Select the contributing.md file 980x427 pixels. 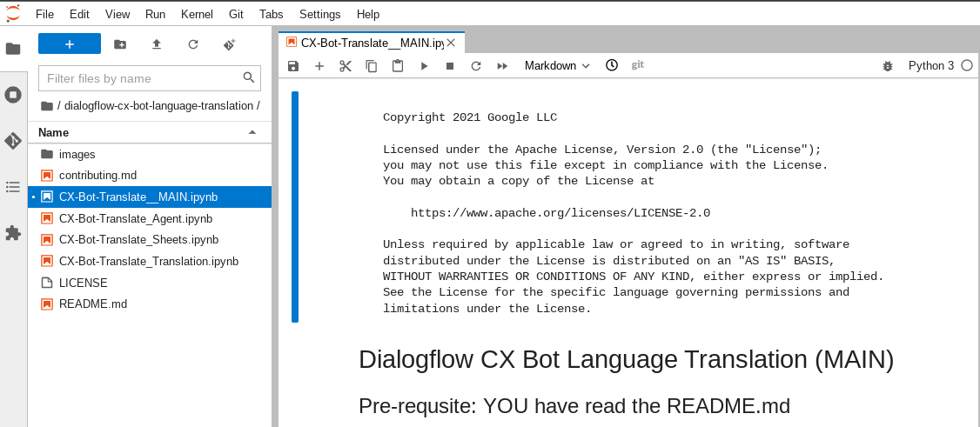tap(150, 176)
